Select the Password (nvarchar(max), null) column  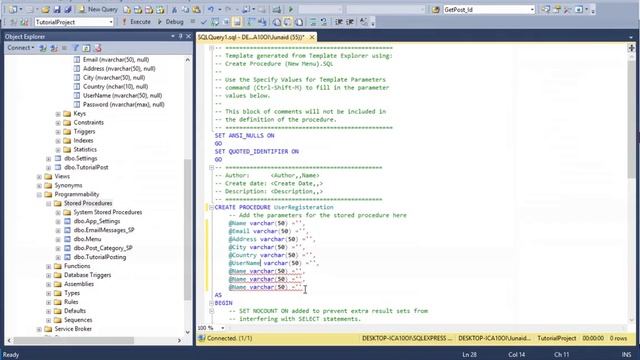pyautogui.click(x=123, y=104)
